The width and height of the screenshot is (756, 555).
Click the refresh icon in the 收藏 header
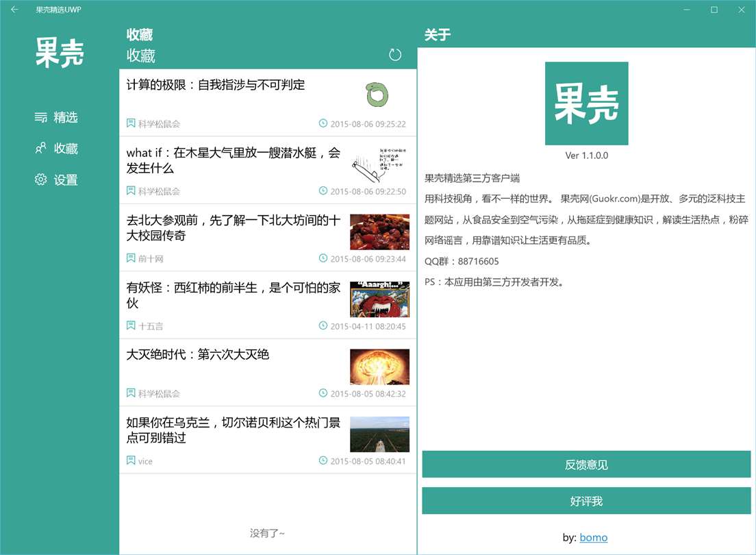(395, 55)
